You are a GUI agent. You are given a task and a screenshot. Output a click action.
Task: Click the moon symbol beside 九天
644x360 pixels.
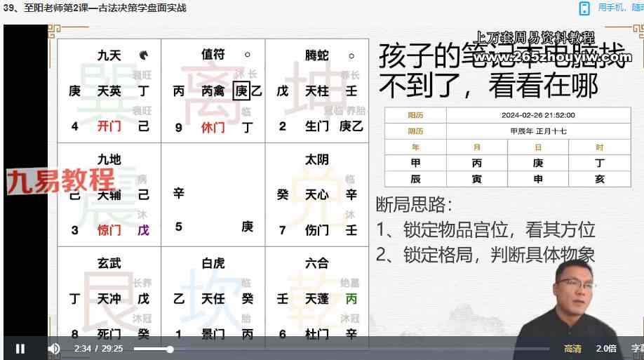pos(143,55)
